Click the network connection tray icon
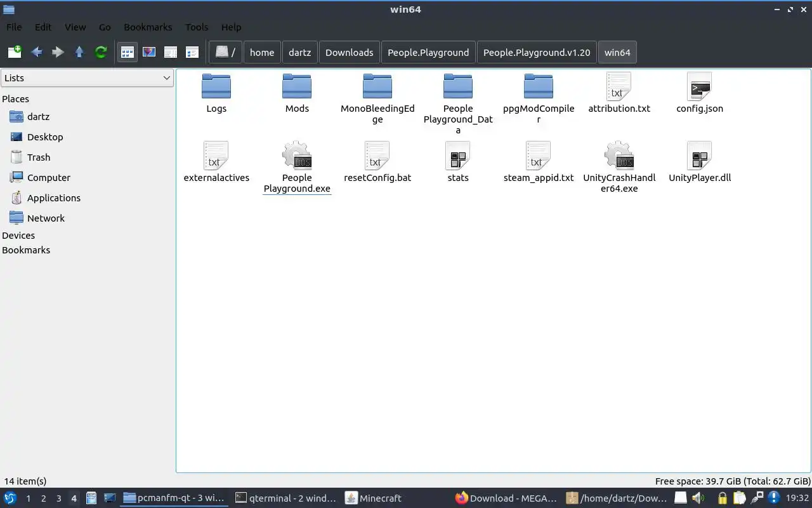The width and height of the screenshot is (812, 508). pyautogui.click(x=757, y=498)
